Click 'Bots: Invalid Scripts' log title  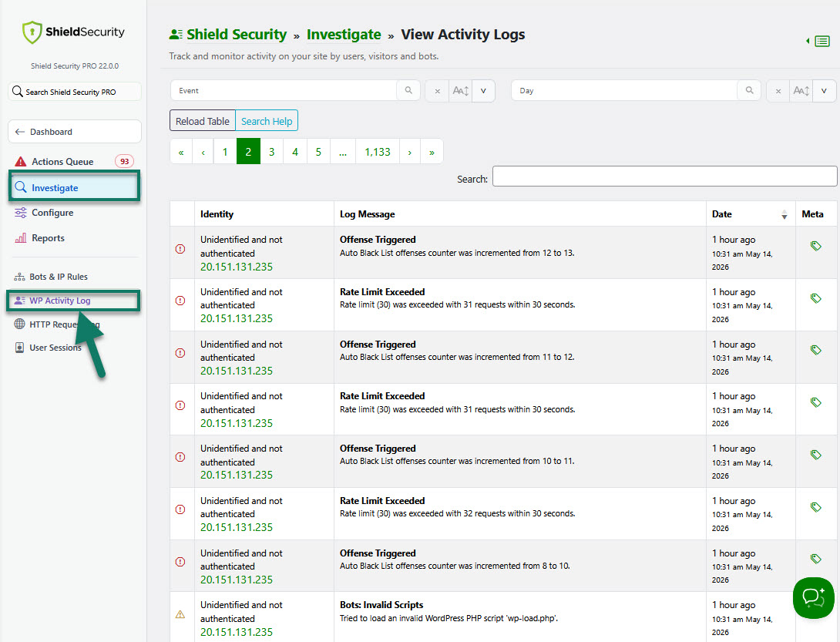pos(381,605)
